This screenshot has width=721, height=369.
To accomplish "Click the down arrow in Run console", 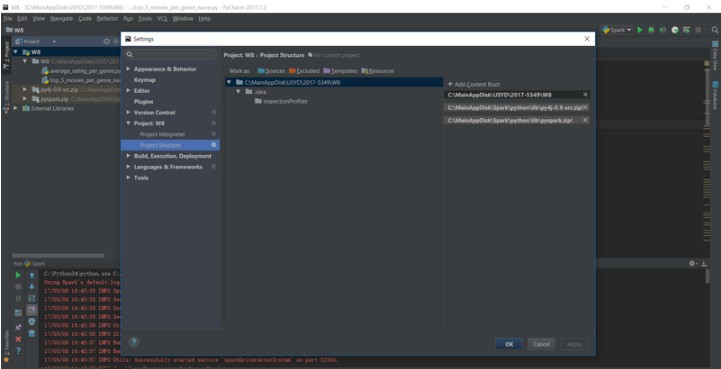I will [32, 287].
